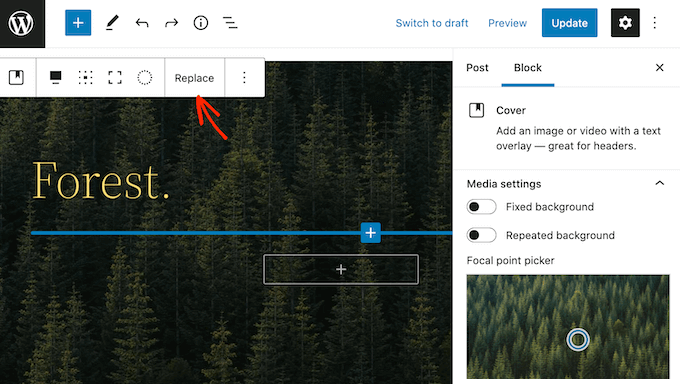
Task: Click the Cover block description text
Action: [579, 138]
